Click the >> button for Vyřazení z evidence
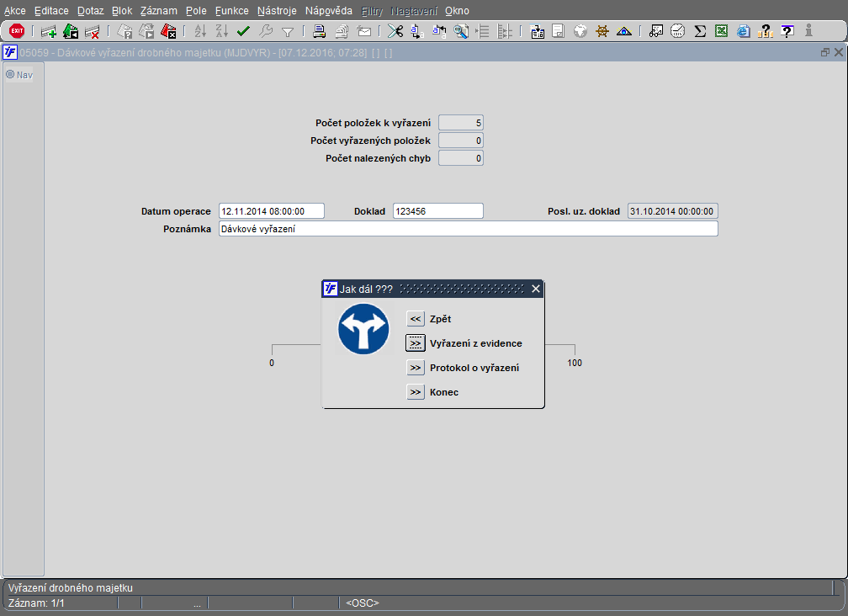The width and height of the screenshot is (848, 616). pos(416,343)
